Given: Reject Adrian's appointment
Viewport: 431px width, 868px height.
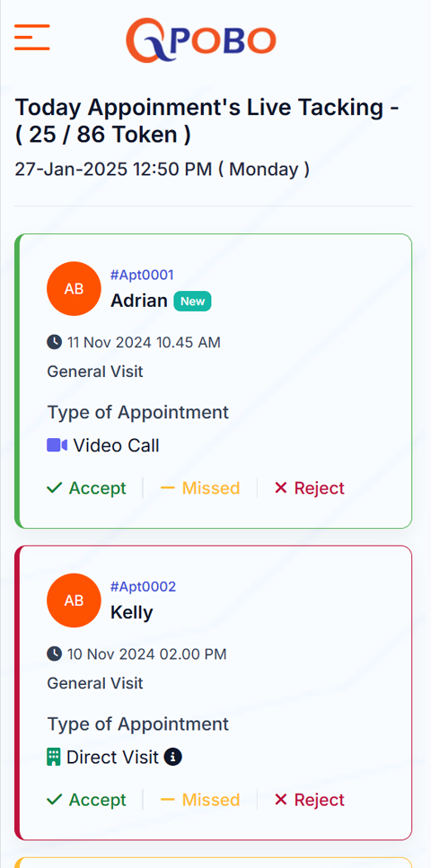Looking at the screenshot, I should (x=310, y=487).
